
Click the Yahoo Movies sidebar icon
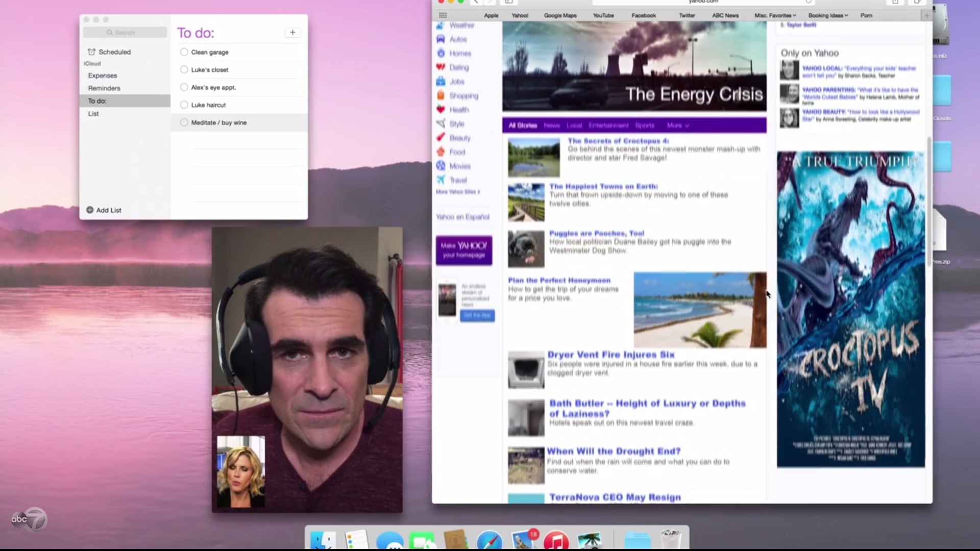(441, 166)
